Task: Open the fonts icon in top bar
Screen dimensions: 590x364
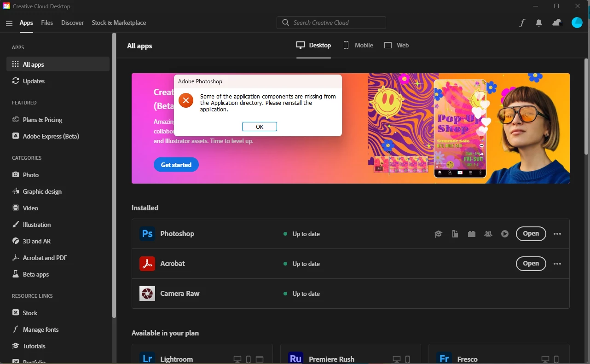Action: point(522,23)
